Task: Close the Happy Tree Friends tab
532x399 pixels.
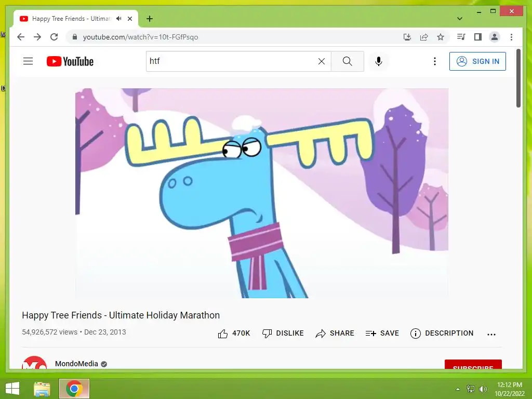Action: [x=129, y=19]
